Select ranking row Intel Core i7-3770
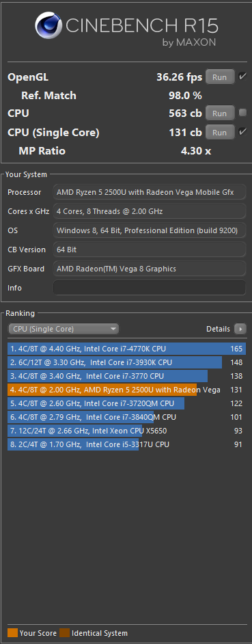The height and width of the screenshot is (644, 252). 127,376
